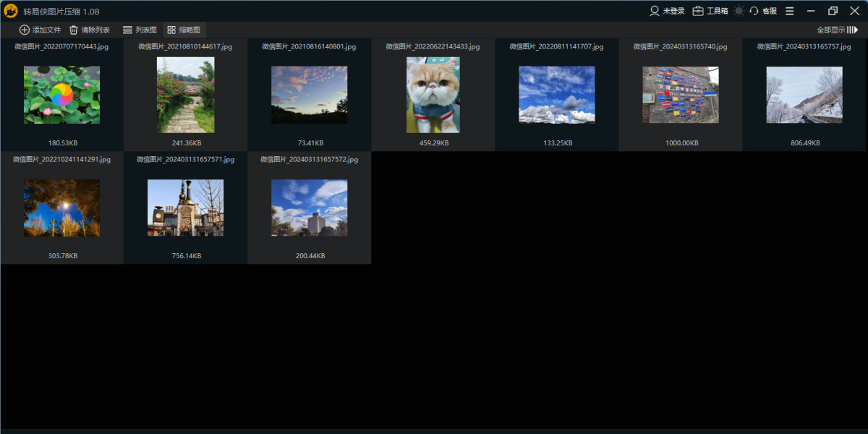
Task: Click the 添加文件 add file button
Action: click(40, 30)
